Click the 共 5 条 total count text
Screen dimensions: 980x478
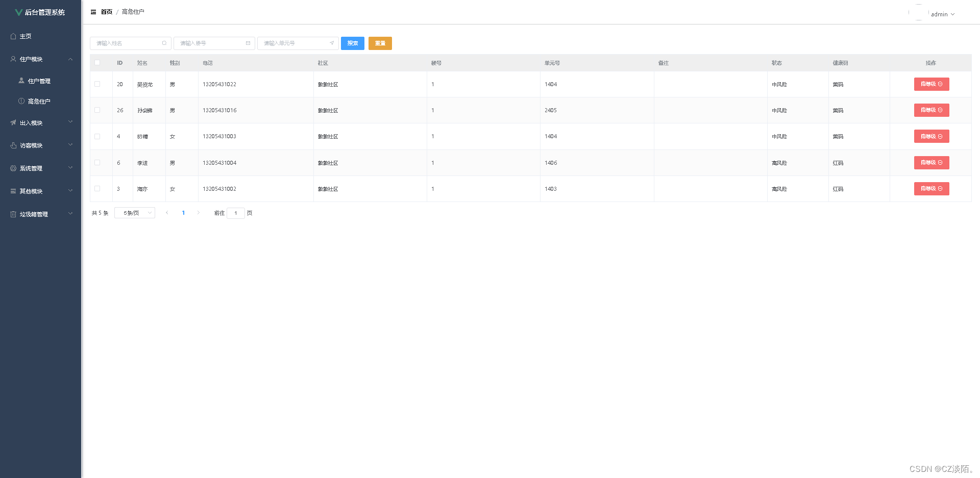pos(100,213)
